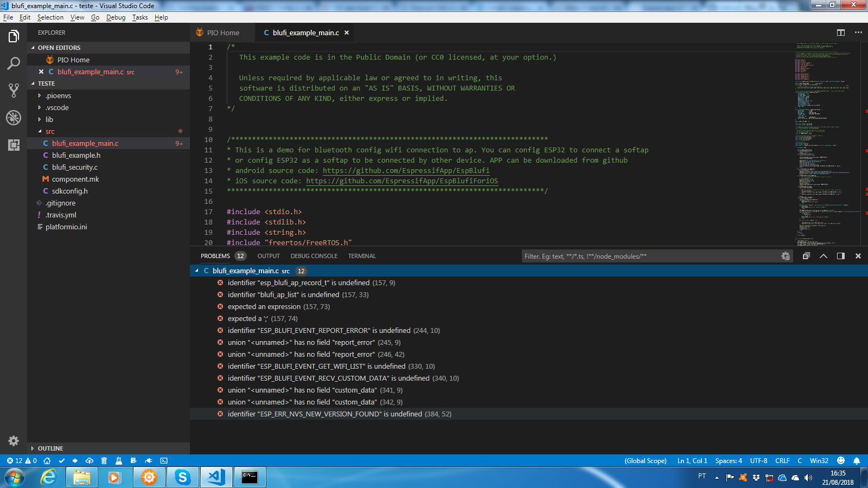The image size is (868, 488).
Task: Select the ESP_ERR_NVS_NEW_VERSION_FOUND undefined error
Action: coord(529,414)
